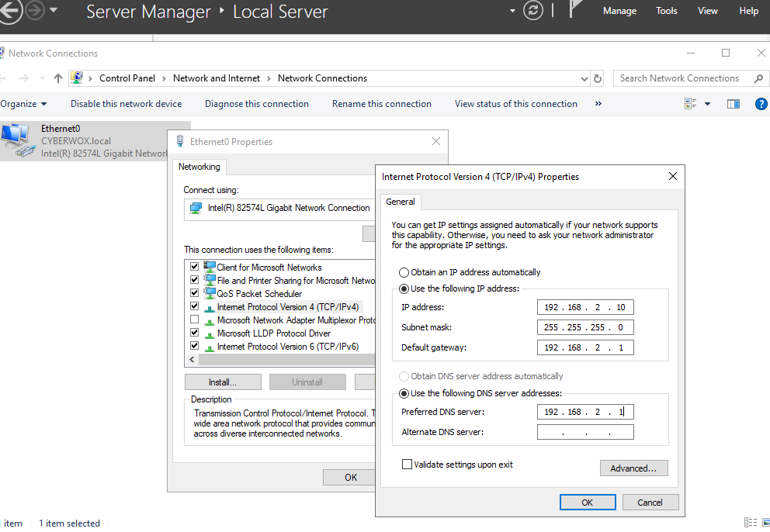Toggle QoS Packet Scheduler checkbox
The height and width of the screenshot is (532, 770).
click(195, 293)
